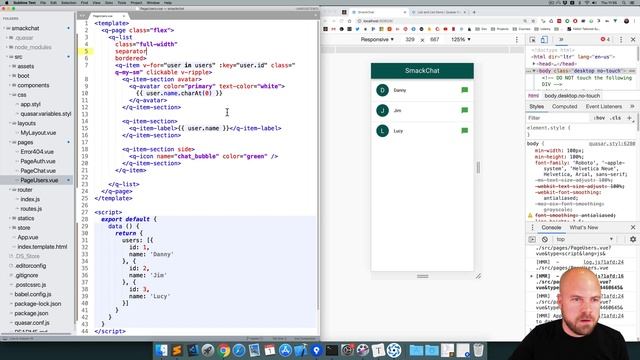Show more DevTools panels chevron

pos(561,40)
